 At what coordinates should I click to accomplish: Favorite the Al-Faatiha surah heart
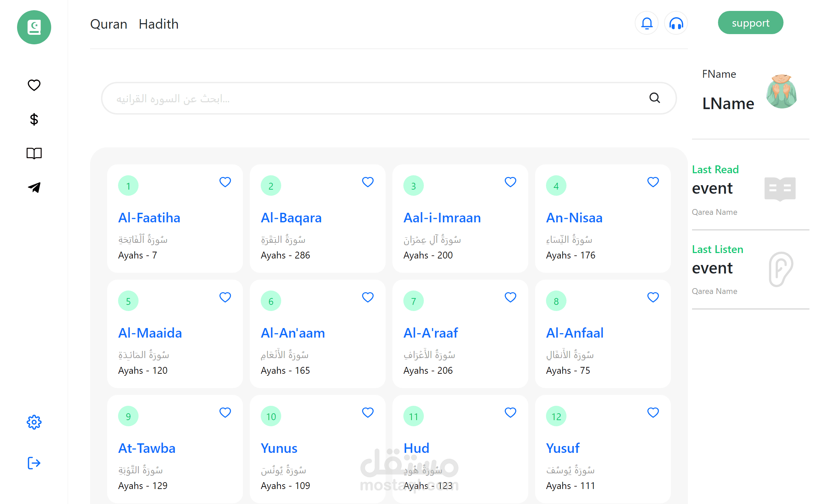point(225,182)
